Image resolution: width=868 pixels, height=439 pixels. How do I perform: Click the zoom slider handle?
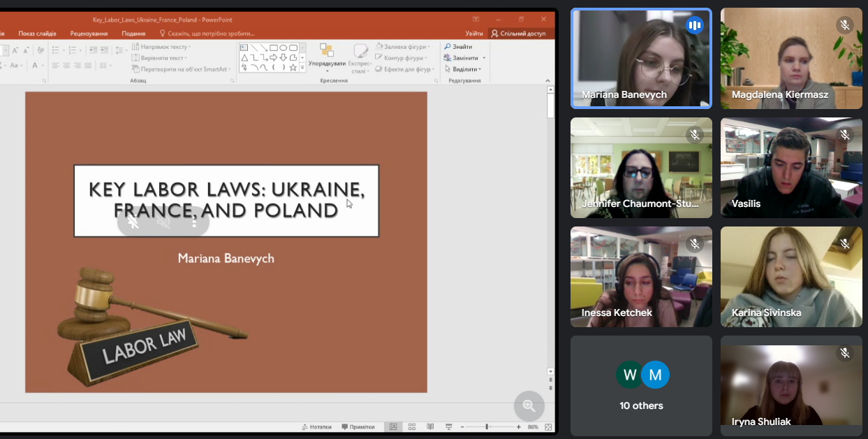point(487,426)
